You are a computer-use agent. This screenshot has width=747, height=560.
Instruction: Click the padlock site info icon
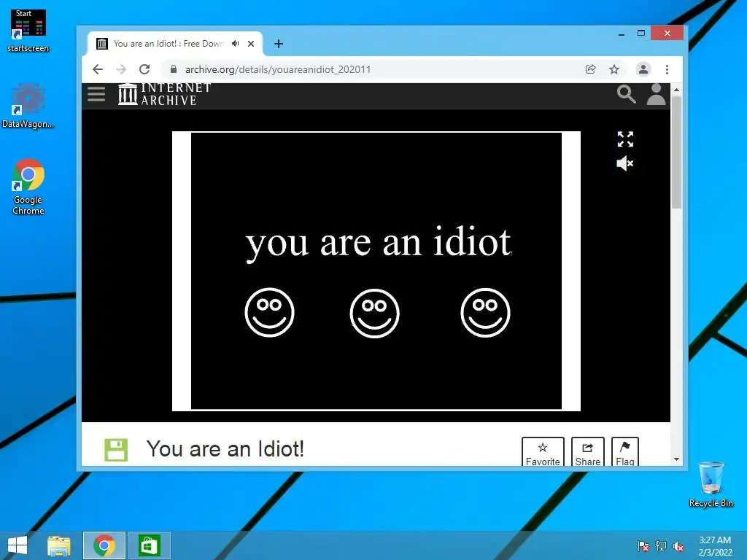(x=174, y=69)
